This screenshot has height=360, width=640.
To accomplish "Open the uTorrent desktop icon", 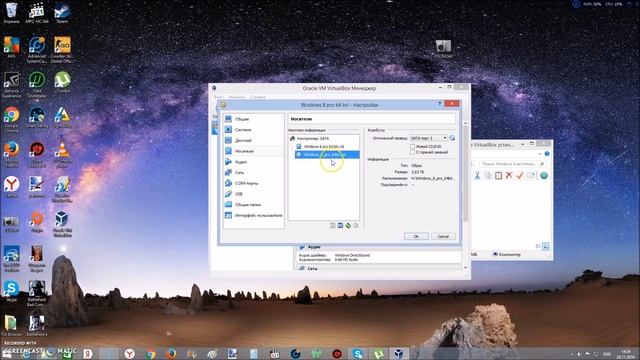I will (x=62, y=82).
